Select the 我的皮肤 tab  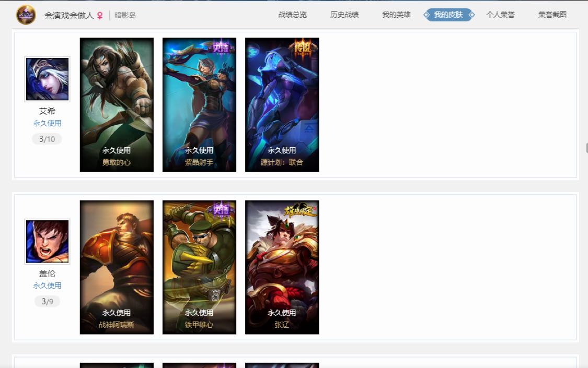pyautogui.click(x=448, y=15)
